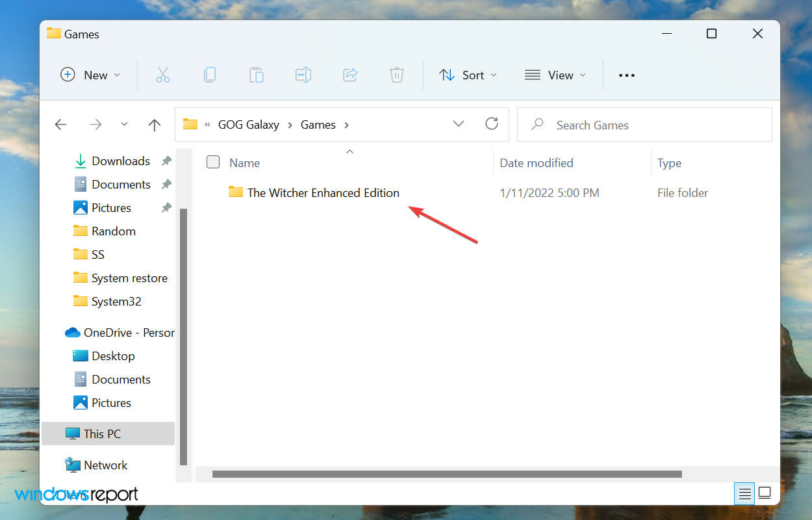The height and width of the screenshot is (520, 812).
Task: Sort by the Name column header
Action: [x=245, y=163]
